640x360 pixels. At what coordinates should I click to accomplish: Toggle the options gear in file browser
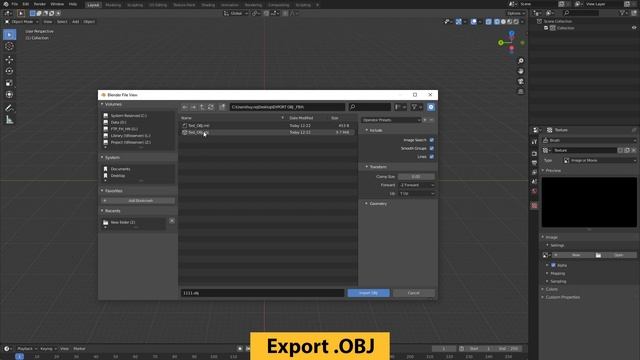coord(431,107)
